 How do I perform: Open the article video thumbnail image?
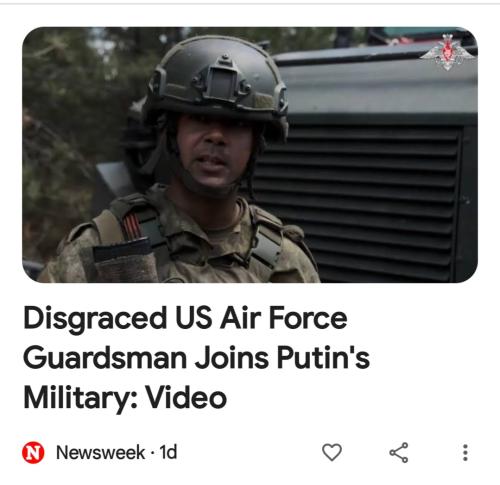click(x=250, y=155)
